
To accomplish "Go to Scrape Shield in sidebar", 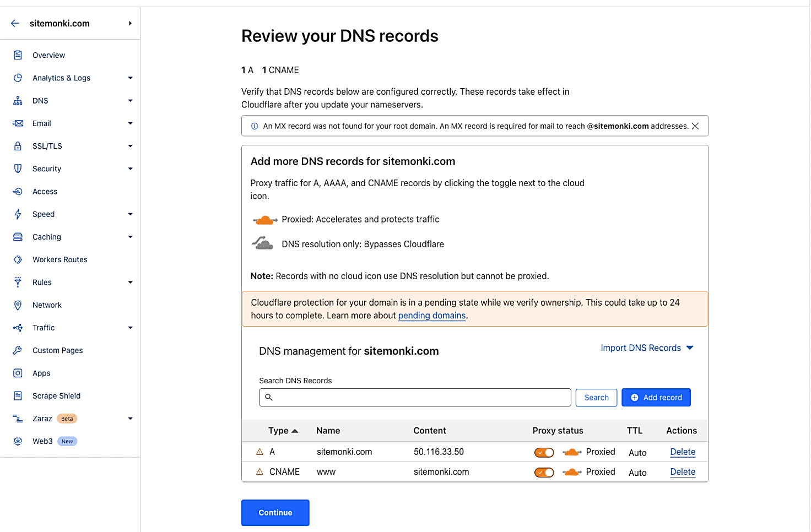I will coord(56,396).
